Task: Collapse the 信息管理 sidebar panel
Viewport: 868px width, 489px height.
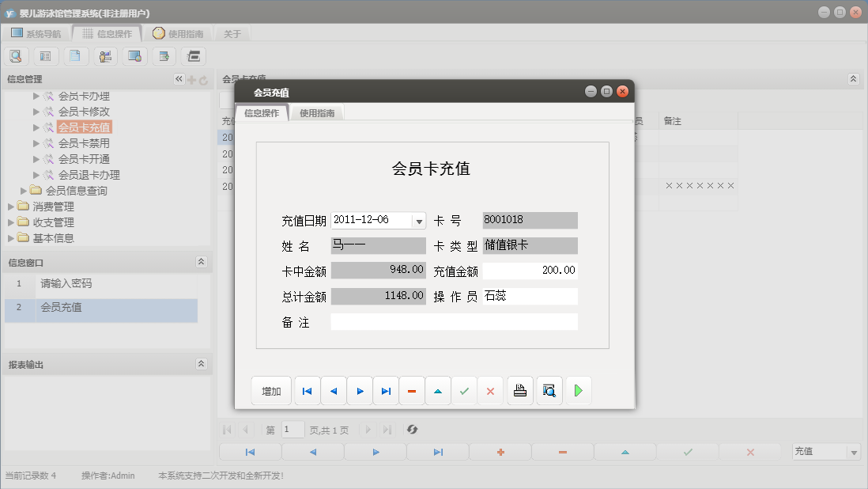Action: click(x=178, y=78)
